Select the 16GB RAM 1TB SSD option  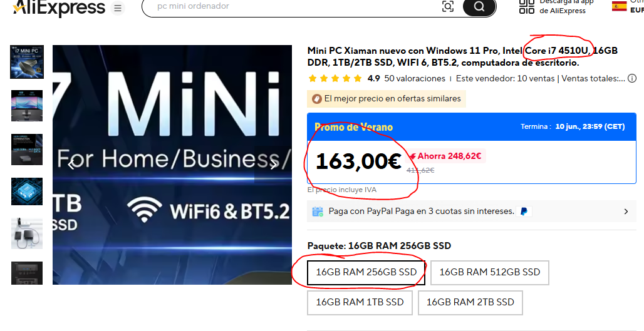click(360, 303)
